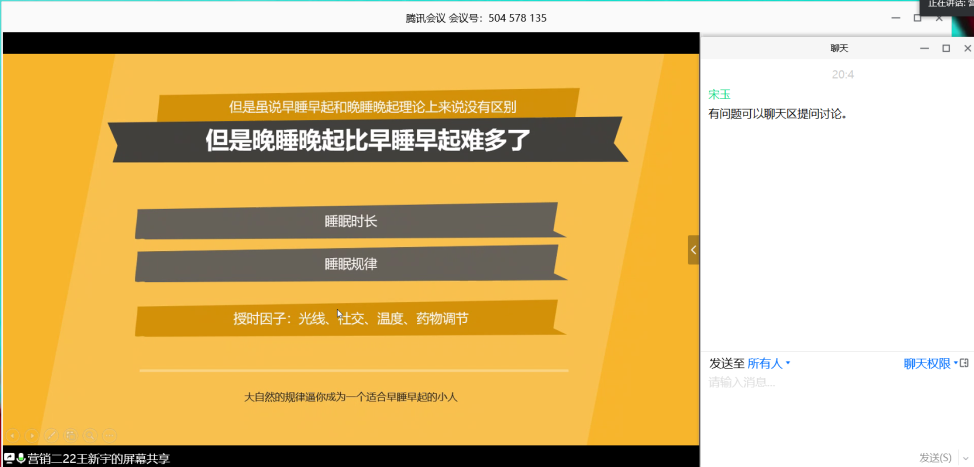Image resolution: width=974 pixels, height=467 pixels.
Task: Click the green microphone icon in bottom bar
Action: 20,458
